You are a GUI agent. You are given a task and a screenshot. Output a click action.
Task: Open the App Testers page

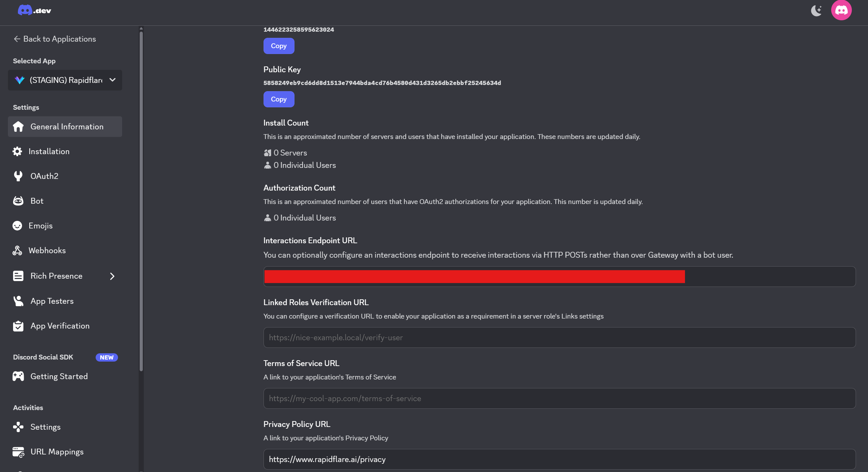pyautogui.click(x=52, y=301)
